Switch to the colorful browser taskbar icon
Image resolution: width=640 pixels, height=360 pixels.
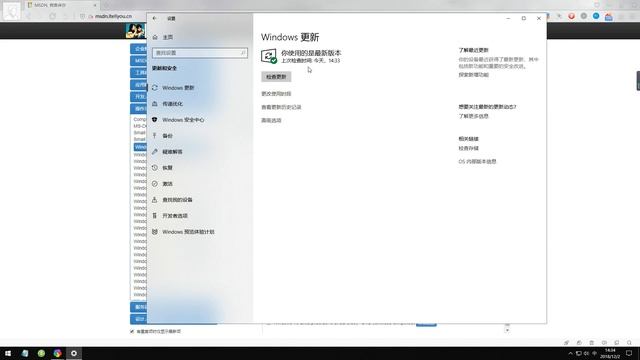click(58, 353)
